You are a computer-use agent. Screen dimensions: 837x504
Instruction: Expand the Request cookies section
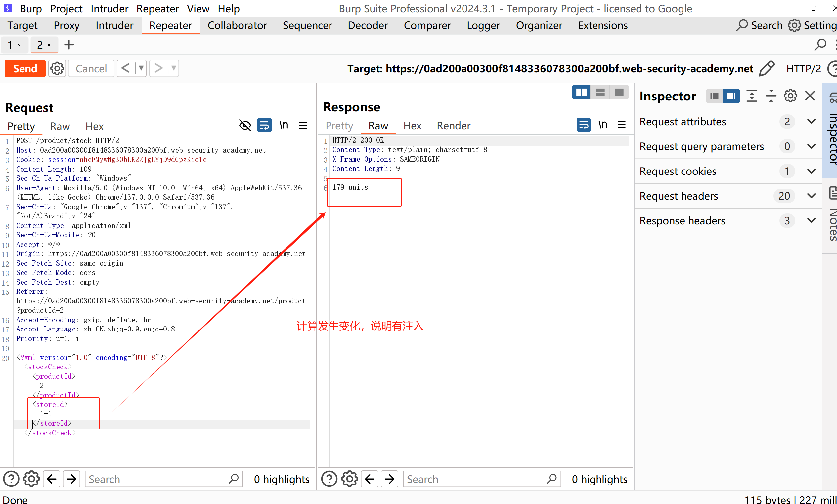click(812, 171)
